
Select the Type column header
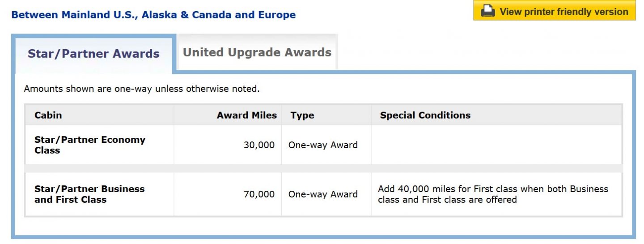pyautogui.click(x=302, y=115)
